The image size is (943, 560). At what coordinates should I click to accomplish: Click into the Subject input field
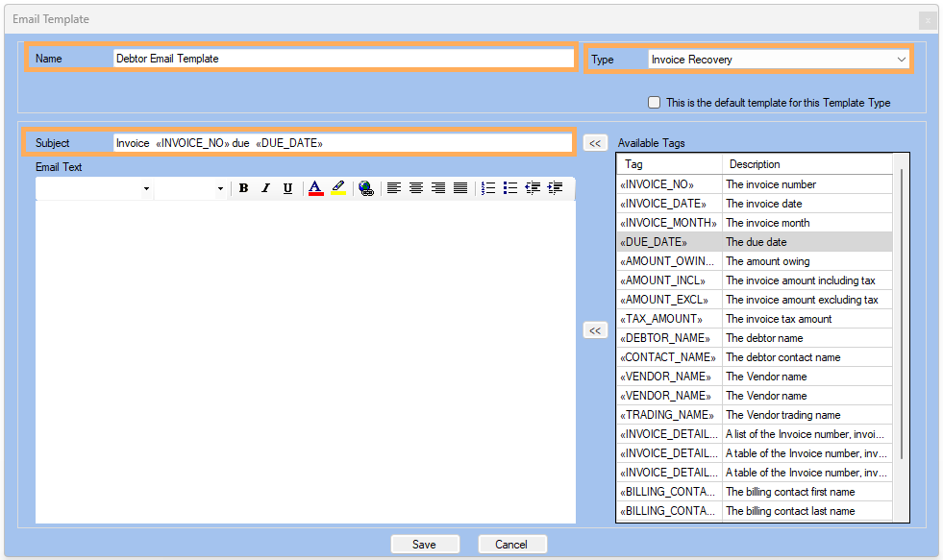pyautogui.click(x=341, y=143)
